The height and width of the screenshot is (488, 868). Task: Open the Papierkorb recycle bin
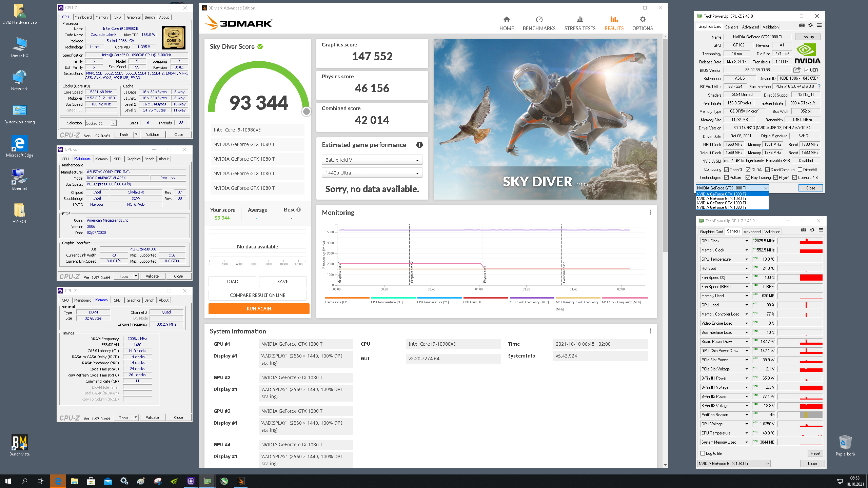click(845, 446)
